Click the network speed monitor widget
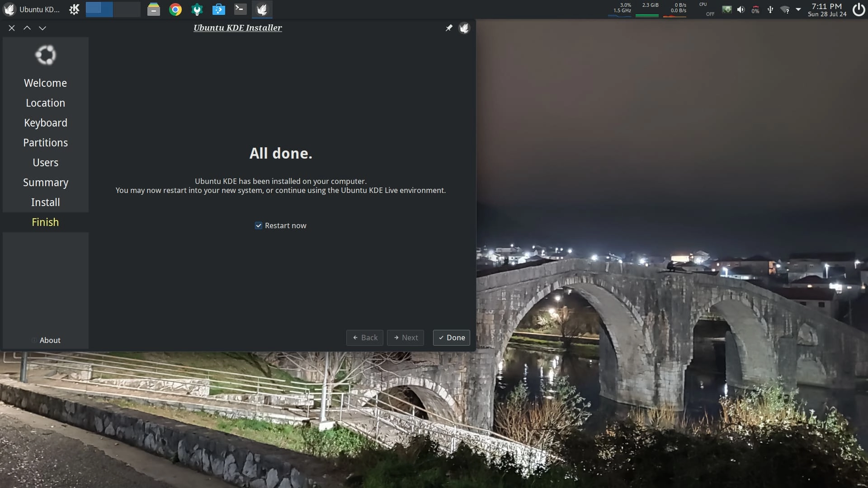Image resolution: width=868 pixels, height=488 pixels. click(x=675, y=9)
